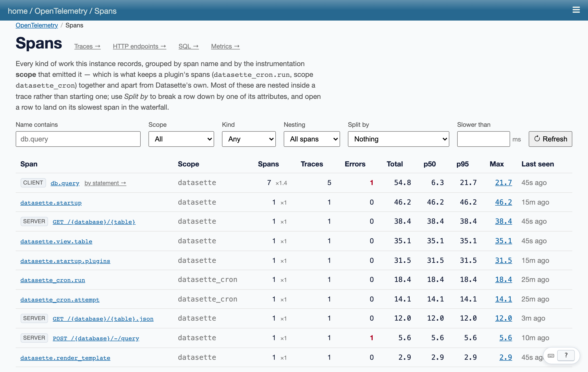Open the Kind dropdown
The image size is (588, 372).
[x=249, y=139]
